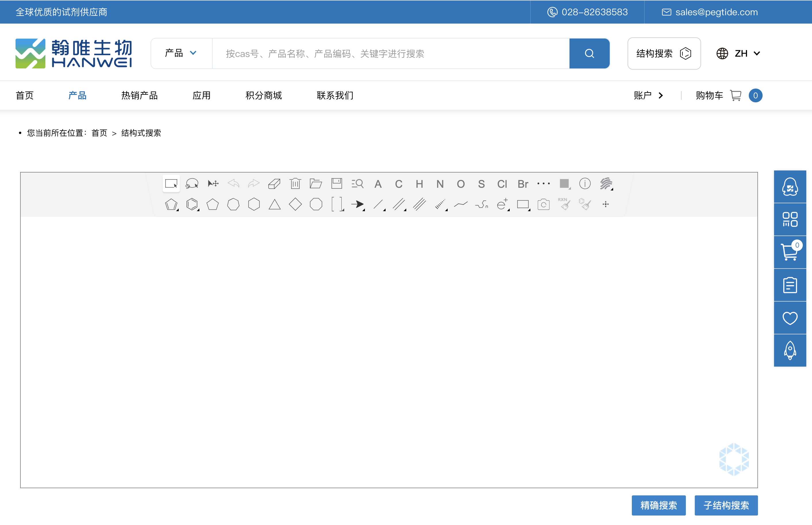812x525 pixels.
Task: Pick the Chlorine (Cl) atom
Action: click(x=502, y=184)
